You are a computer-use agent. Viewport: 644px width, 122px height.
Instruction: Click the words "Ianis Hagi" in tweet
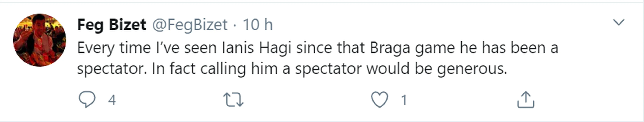pos(256,48)
